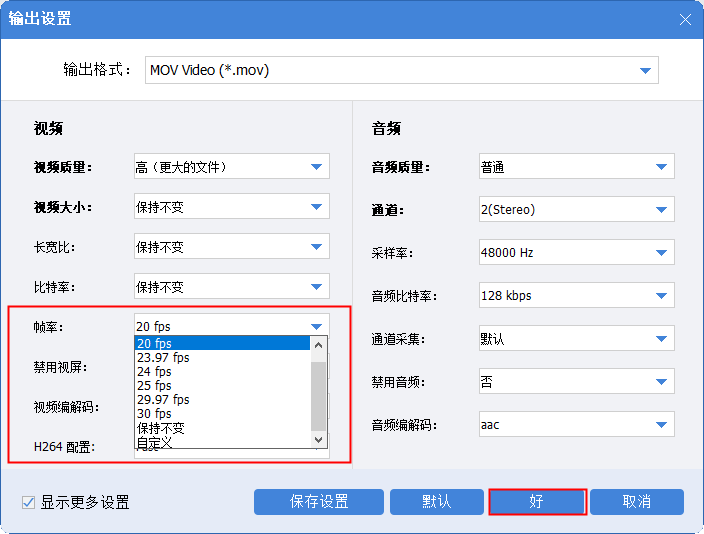Confirm with the 好 button
The width and height of the screenshot is (704, 534).
(537, 502)
